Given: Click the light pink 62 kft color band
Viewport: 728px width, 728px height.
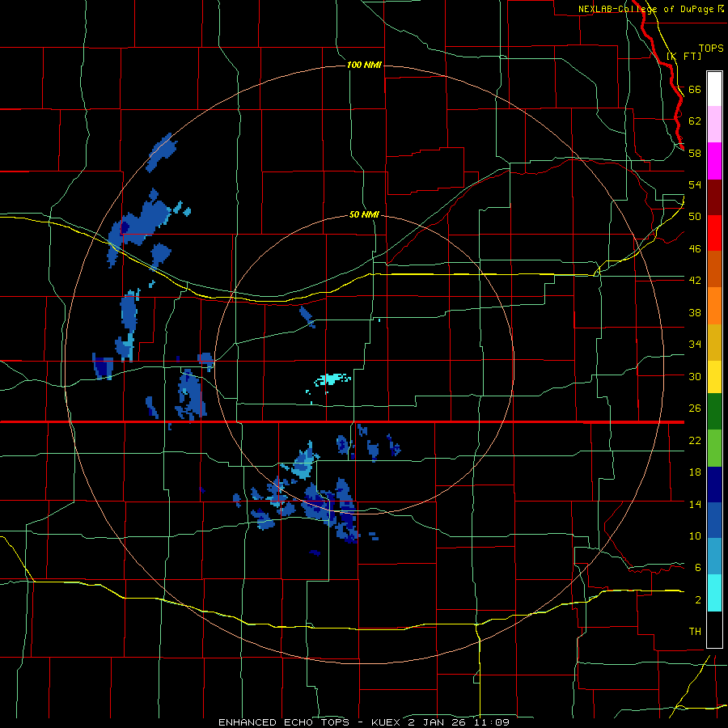Looking at the screenshot, I should coord(714,124).
